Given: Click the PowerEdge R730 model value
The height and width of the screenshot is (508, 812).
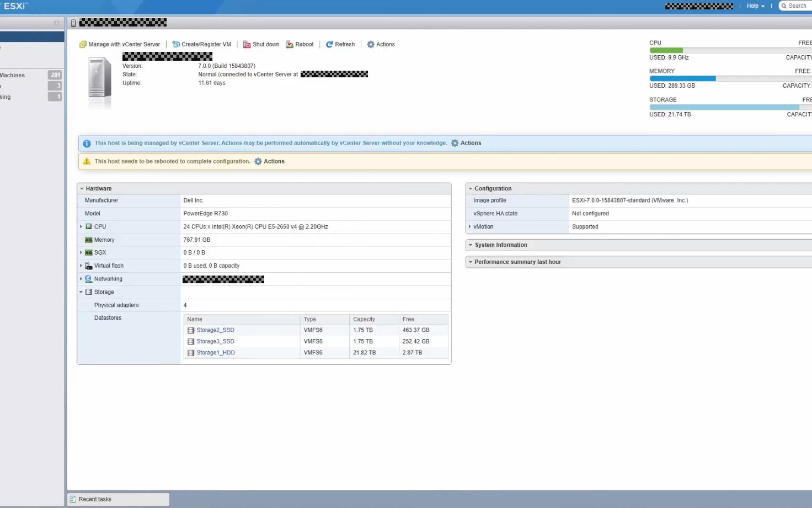Looking at the screenshot, I should (x=205, y=214).
